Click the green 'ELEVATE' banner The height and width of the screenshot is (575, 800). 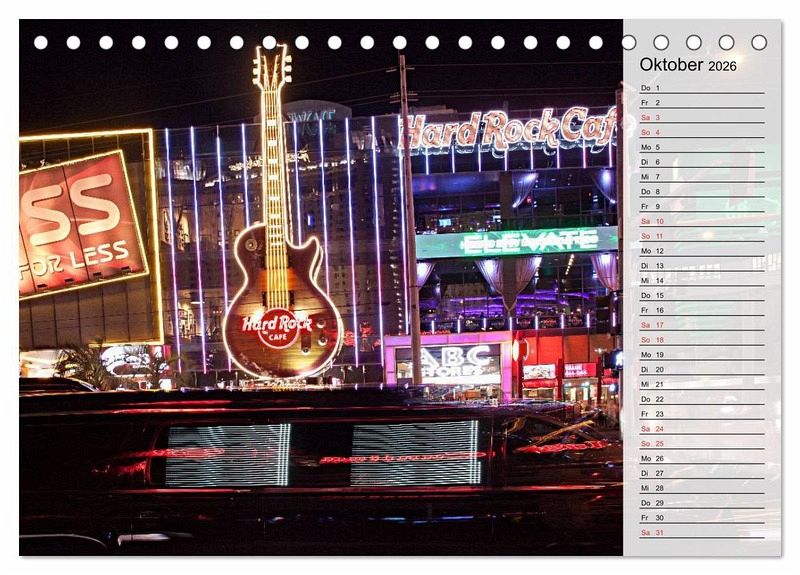[517, 241]
